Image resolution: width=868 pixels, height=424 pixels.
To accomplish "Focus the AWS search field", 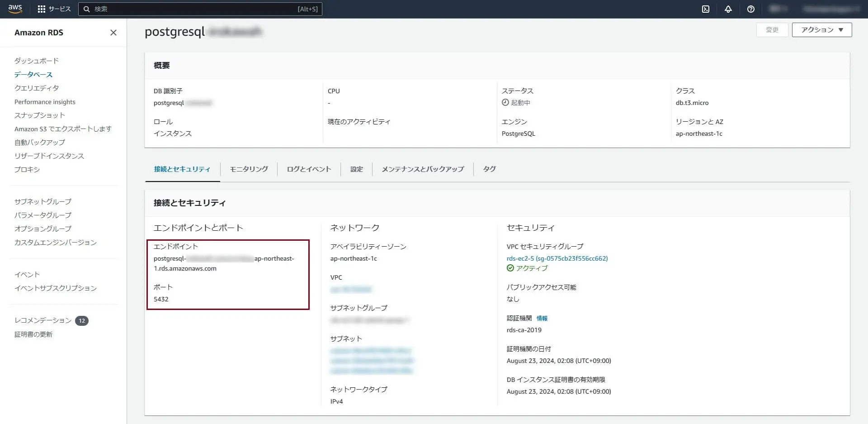I will [200, 9].
